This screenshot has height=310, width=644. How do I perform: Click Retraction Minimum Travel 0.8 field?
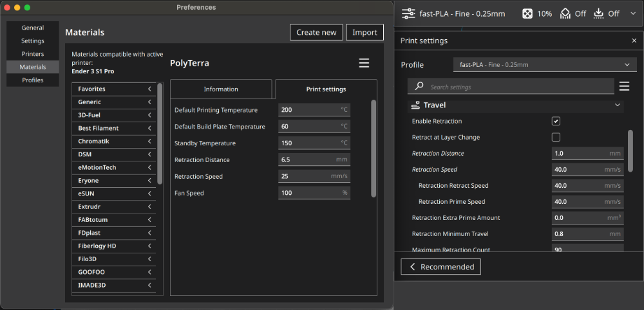588,233
